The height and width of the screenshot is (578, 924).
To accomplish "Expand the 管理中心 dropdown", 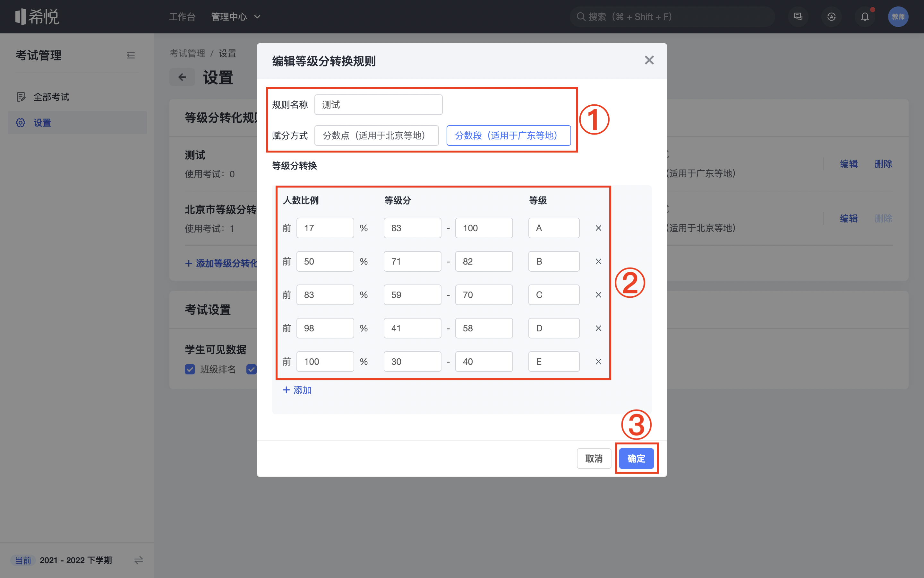I will click(235, 17).
